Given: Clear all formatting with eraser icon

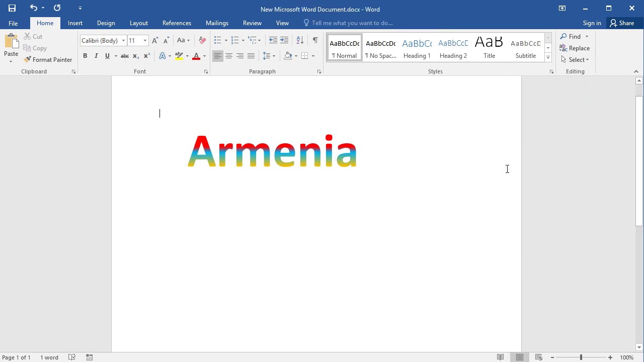Looking at the screenshot, I should tap(202, 40).
